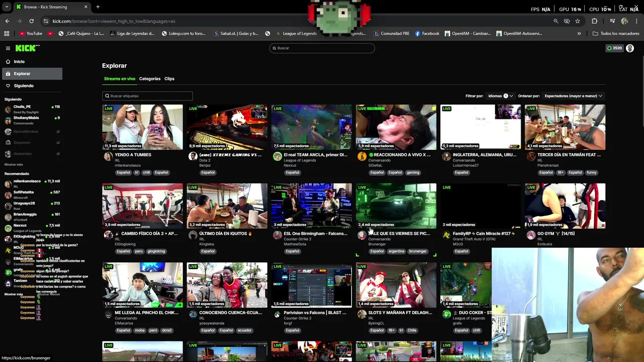Bookmark this page with star icon

click(x=578, y=21)
